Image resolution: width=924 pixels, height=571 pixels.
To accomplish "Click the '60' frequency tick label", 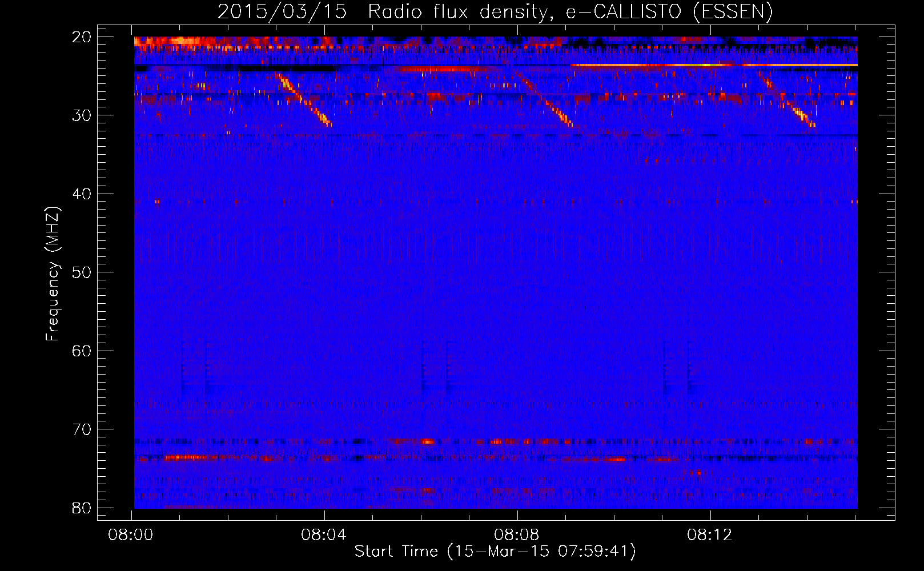I will click(82, 351).
